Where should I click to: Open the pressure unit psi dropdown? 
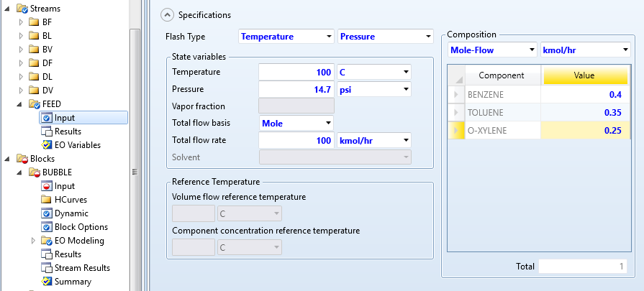406,89
